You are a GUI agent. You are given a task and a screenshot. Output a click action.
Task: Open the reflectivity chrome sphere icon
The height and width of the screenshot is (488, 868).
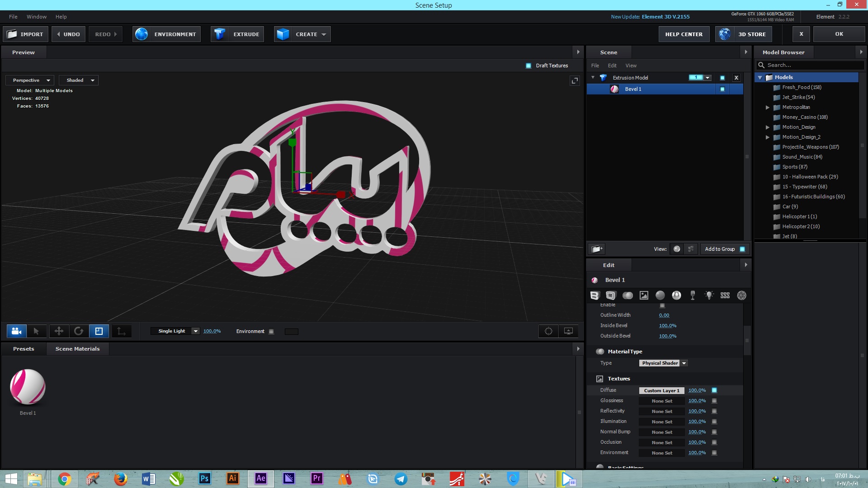point(676,296)
